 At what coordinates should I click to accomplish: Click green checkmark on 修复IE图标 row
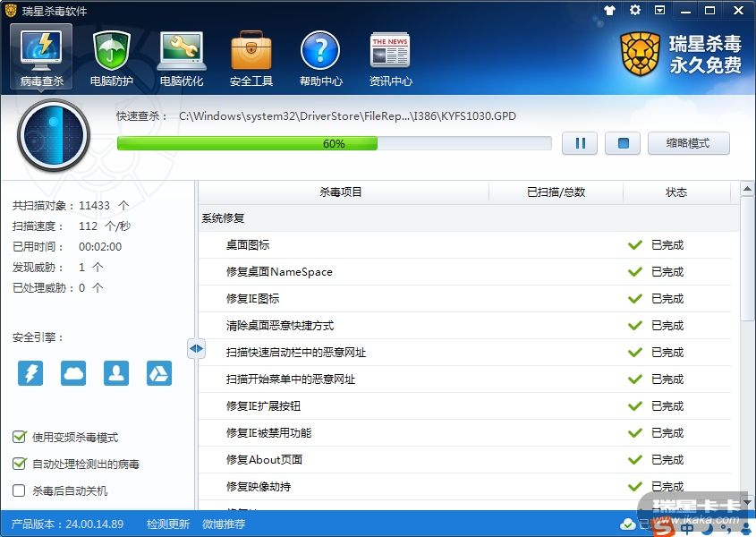[x=635, y=299]
